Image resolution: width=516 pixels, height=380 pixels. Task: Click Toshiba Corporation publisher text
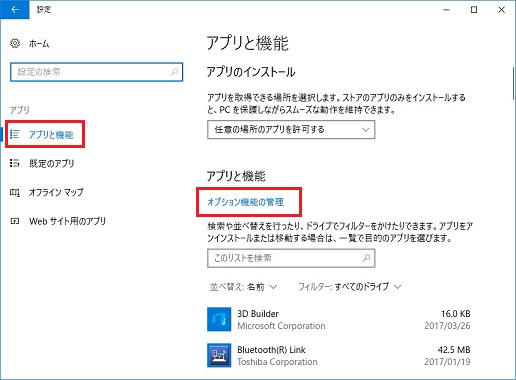pos(277,362)
